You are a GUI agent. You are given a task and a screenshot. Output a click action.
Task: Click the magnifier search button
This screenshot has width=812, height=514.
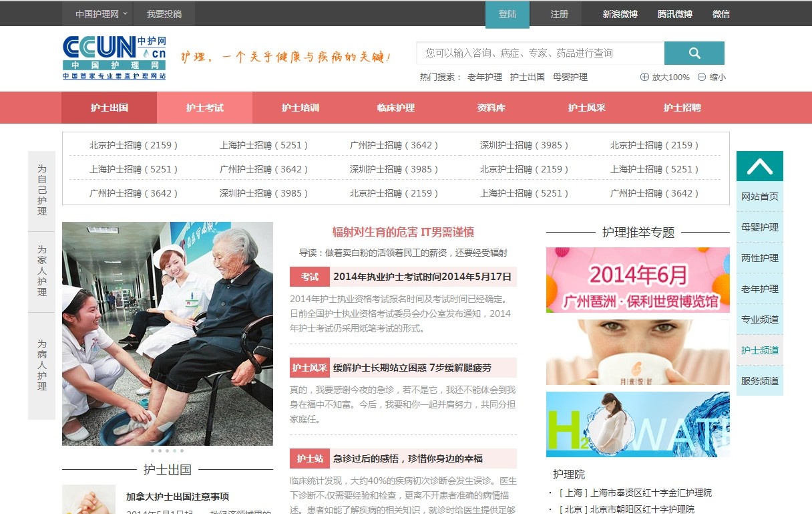coord(694,53)
